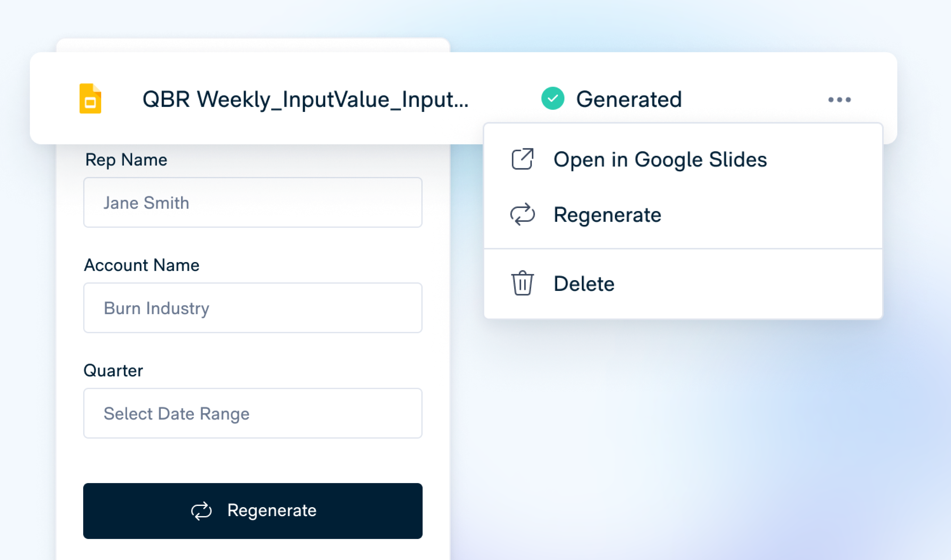Click the Account Name field label

[142, 265]
